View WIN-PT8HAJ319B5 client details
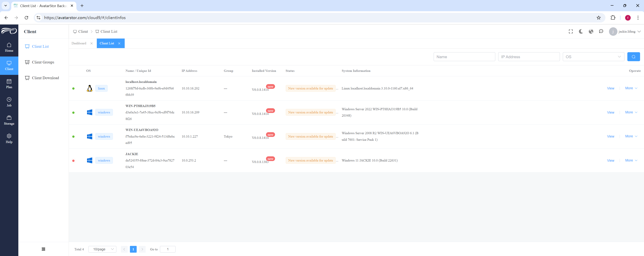Viewport: 644px width, 256px height. (x=610, y=112)
